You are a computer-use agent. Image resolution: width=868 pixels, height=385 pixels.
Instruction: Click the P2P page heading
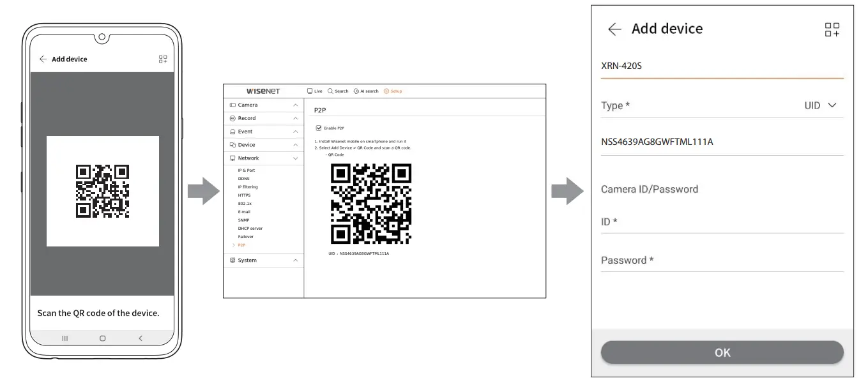[320, 110]
